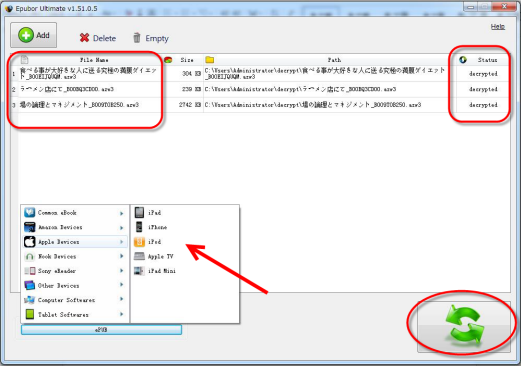Click the document icon in File Name header
Screen dimensions: 521x366
24,60
